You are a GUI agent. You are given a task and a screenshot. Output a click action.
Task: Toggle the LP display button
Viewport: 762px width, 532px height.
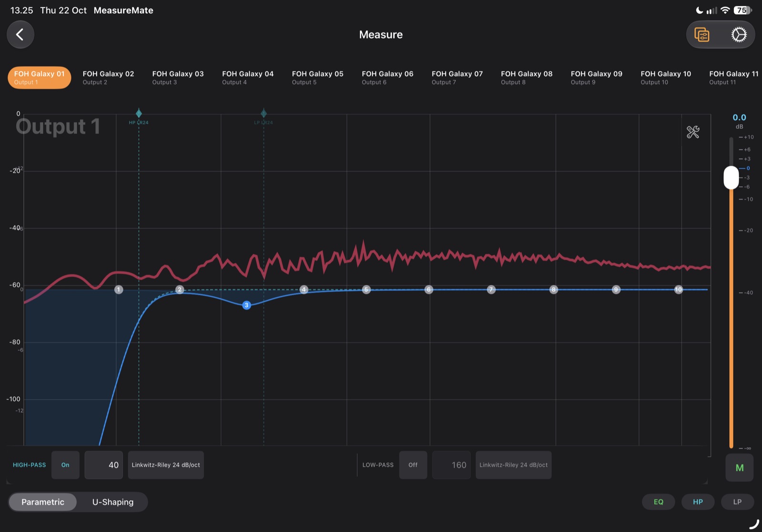pyautogui.click(x=737, y=502)
